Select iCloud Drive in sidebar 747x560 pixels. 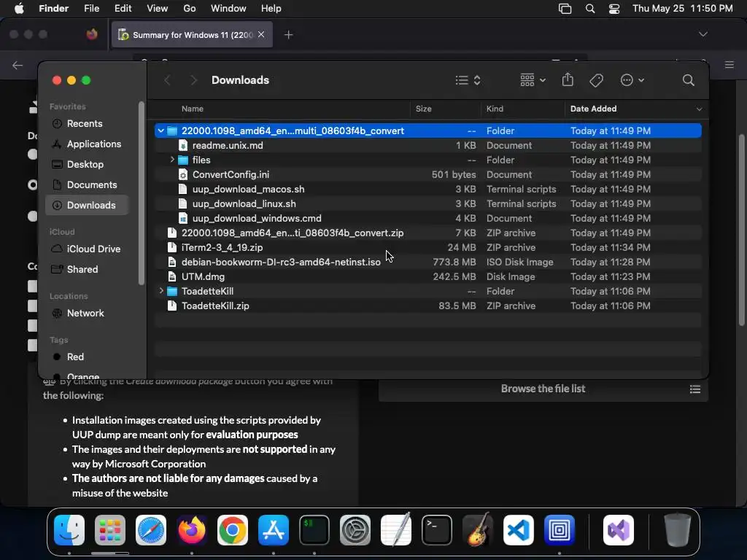coord(87,249)
